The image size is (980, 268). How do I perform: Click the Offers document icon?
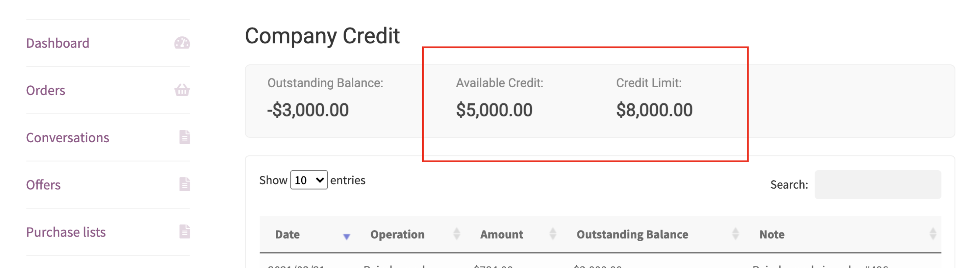[184, 184]
